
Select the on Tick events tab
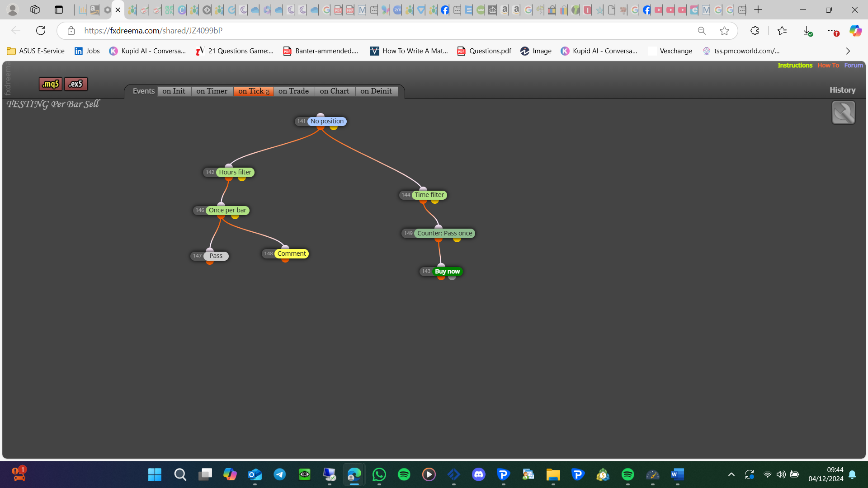point(254,91)
